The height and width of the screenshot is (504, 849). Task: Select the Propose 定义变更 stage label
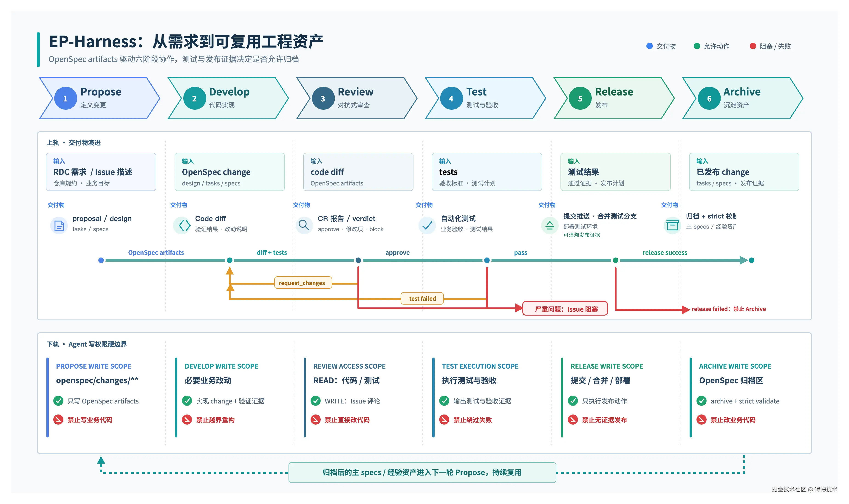pos(101,98)
